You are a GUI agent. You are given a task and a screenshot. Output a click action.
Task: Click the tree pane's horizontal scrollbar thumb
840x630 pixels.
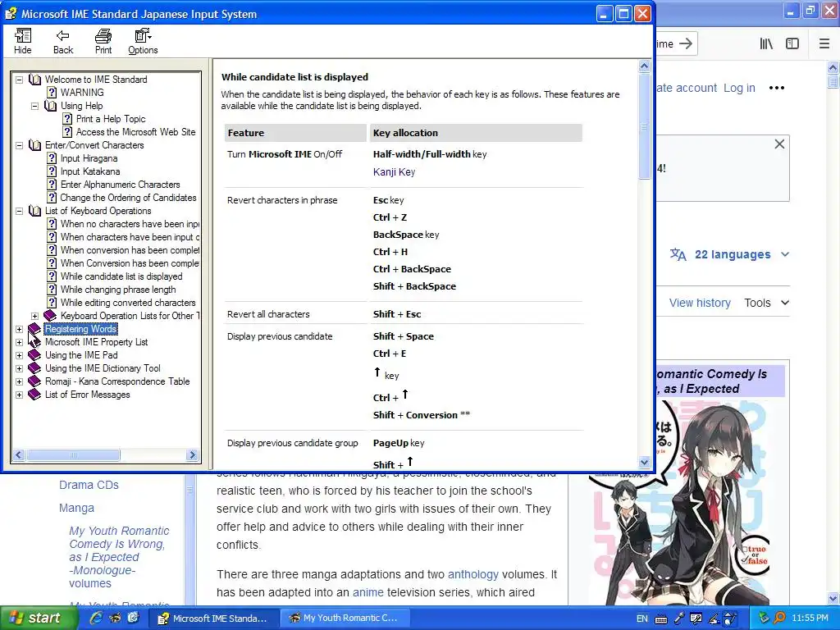(x=73, y=454)
